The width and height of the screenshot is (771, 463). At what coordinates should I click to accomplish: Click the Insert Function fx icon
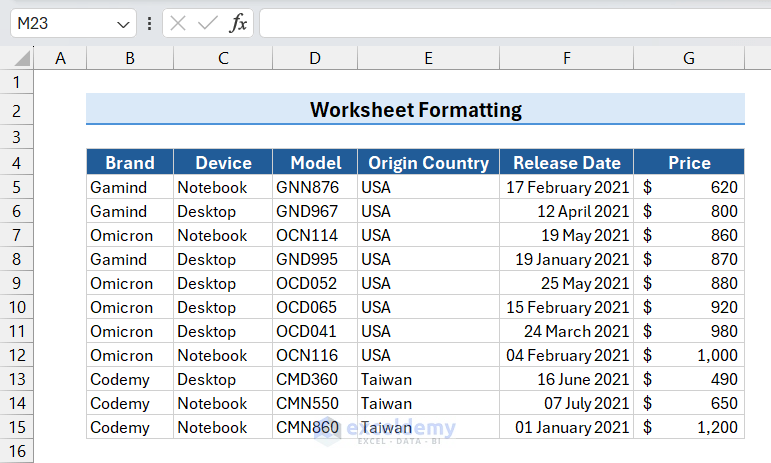pos(238,23)
